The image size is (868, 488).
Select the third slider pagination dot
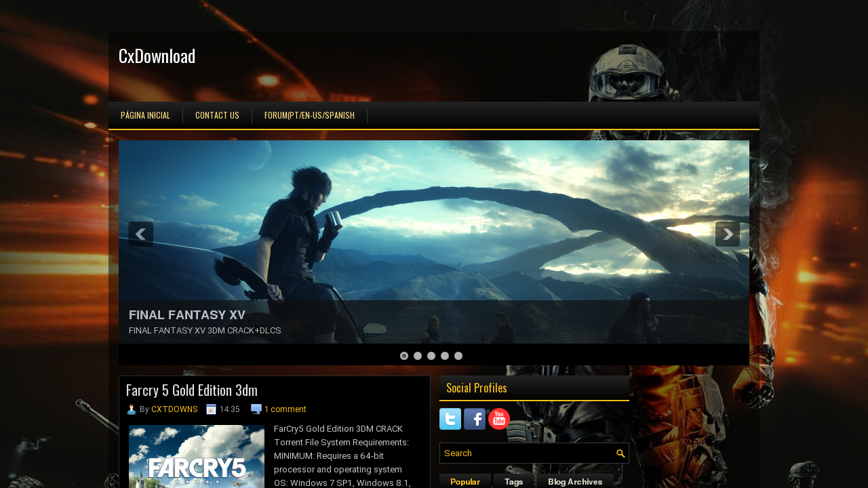click(431, 356)
